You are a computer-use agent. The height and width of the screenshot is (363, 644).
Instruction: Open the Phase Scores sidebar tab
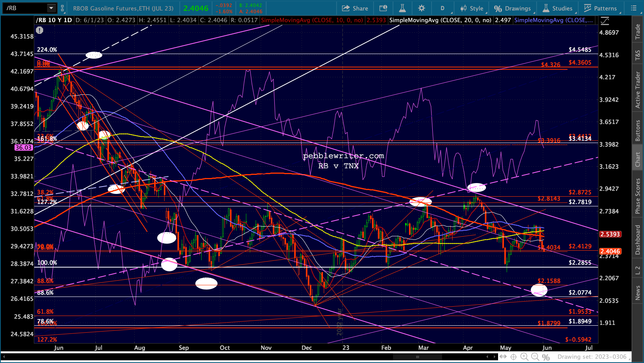(x=637, y=196)
